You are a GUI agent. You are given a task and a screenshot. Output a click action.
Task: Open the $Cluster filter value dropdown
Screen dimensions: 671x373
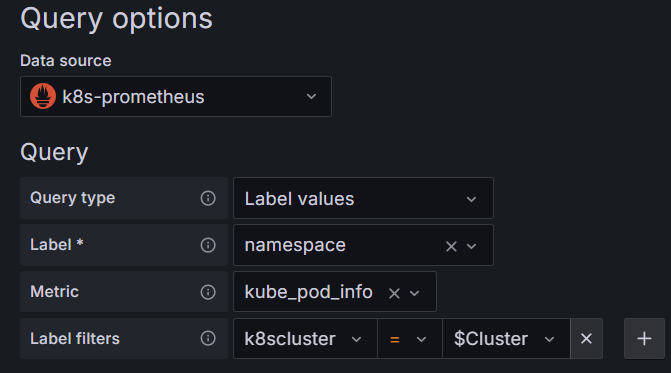pyautogui.click(x=506, y=338)
